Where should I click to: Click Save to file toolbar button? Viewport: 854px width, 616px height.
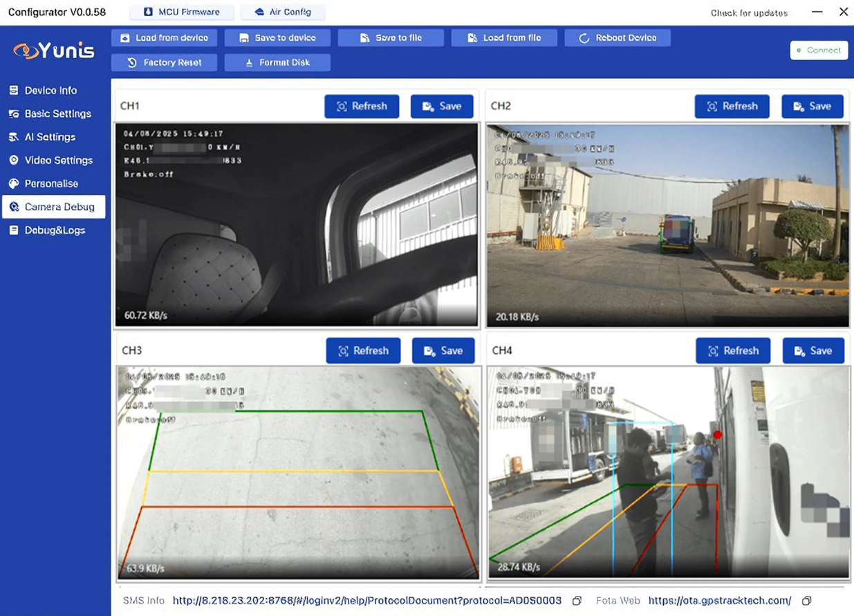coord(391,38)
